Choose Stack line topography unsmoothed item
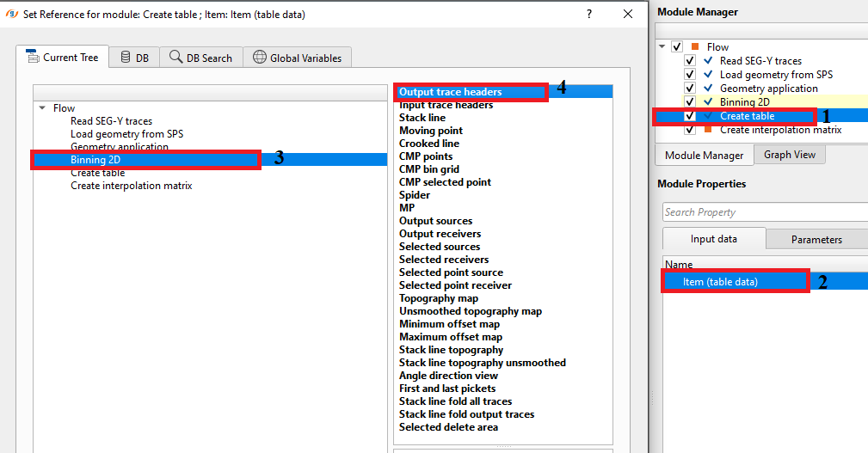Image resolution: width=868 pixels, height=453 pixels. [482, 363]
